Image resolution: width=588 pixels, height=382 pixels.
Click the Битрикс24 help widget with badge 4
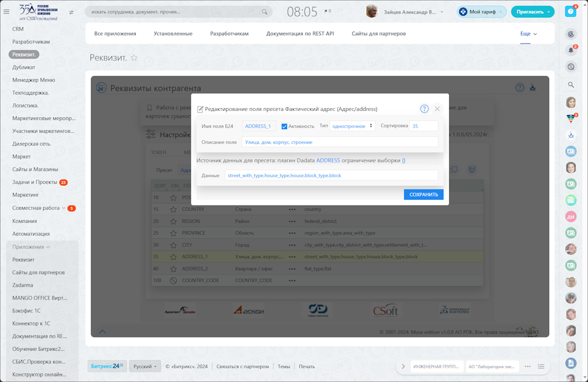571,11
